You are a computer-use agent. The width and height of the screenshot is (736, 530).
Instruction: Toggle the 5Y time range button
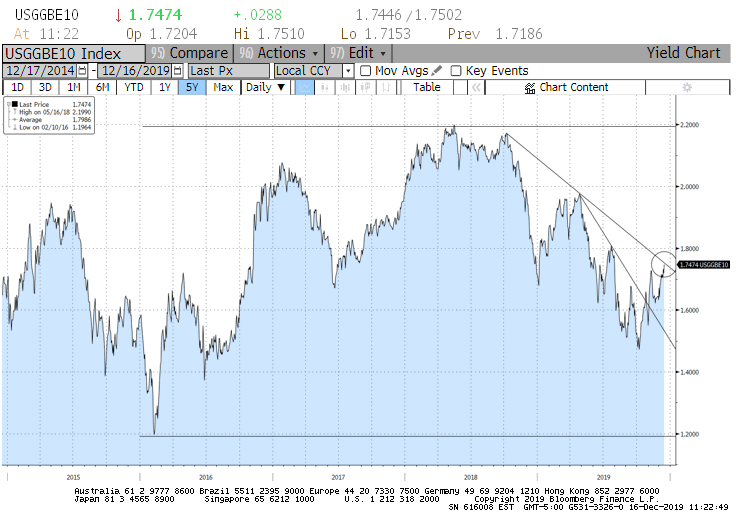click(x=192, y=87)
